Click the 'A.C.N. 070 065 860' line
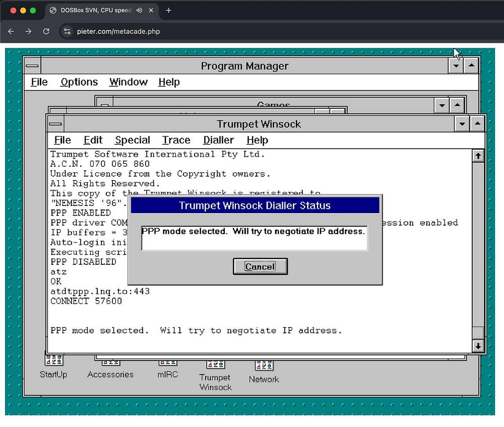Viewport: 504px width, 427px height. (100, 164)
